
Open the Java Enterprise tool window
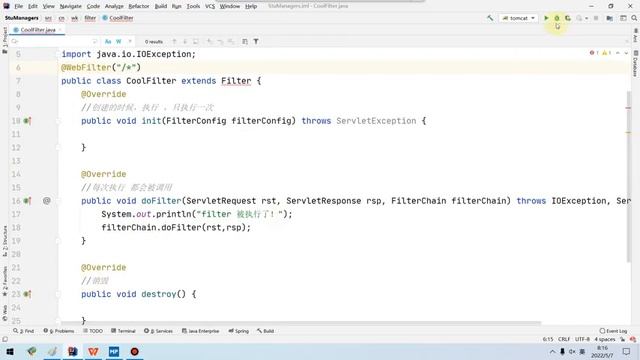pos(200,331)
